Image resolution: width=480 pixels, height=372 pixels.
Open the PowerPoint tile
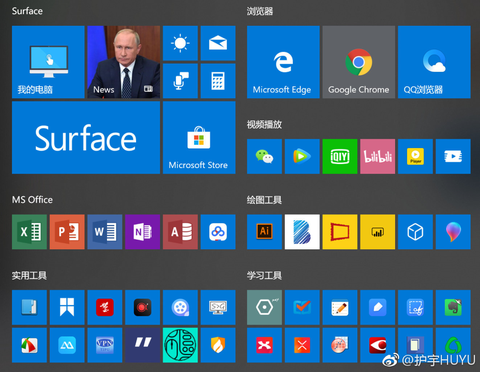[67, 232]
